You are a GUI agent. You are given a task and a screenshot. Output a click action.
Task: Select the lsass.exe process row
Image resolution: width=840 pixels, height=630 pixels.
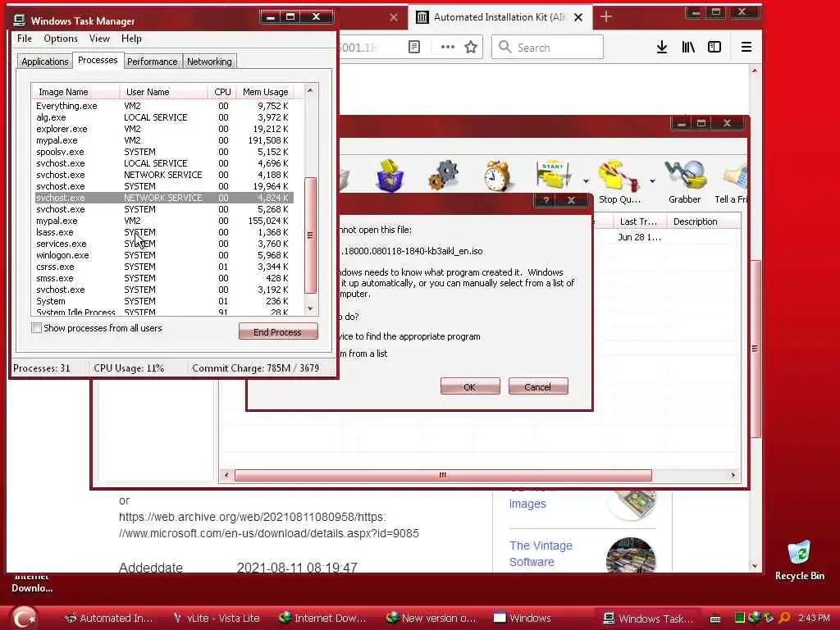[x=164, y=232]
